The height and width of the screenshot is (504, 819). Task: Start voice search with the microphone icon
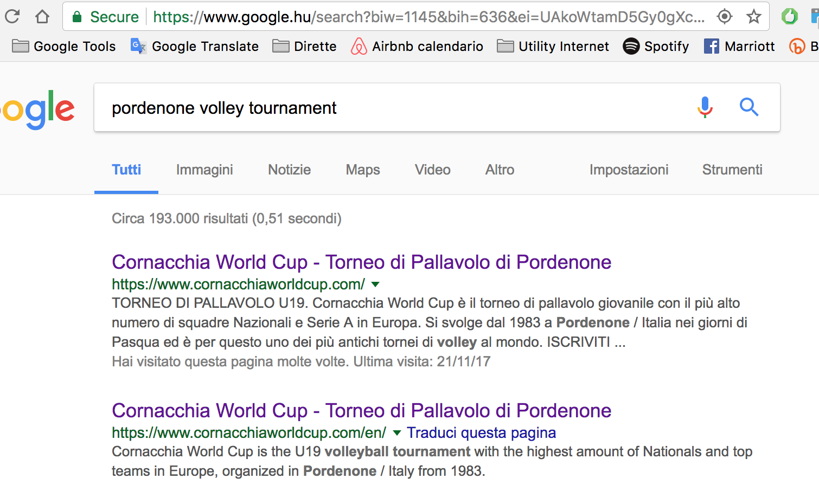[x=705, y=107]
